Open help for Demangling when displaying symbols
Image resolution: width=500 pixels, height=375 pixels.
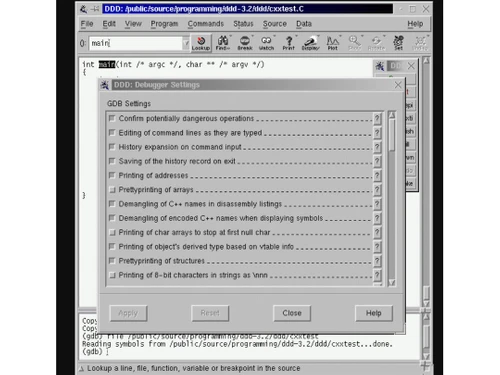coord(377,218)
